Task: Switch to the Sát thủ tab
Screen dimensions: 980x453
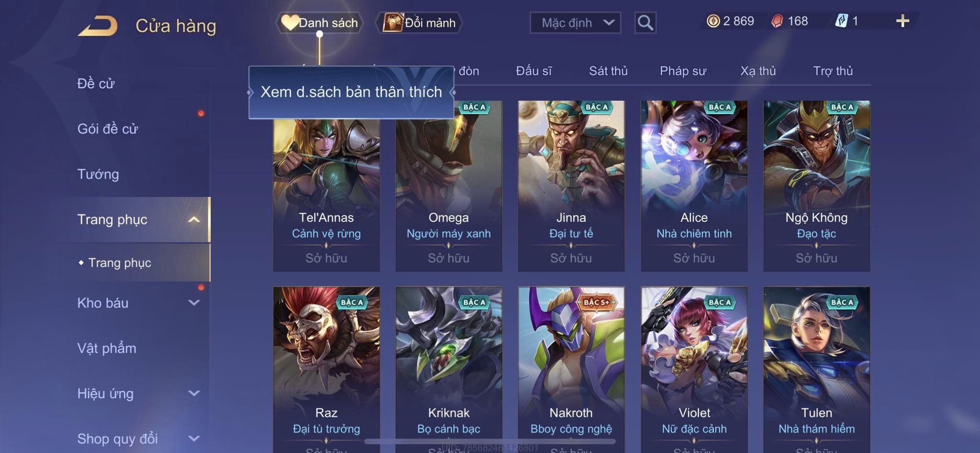Action: pyautogui.click(x=608, y=71)
